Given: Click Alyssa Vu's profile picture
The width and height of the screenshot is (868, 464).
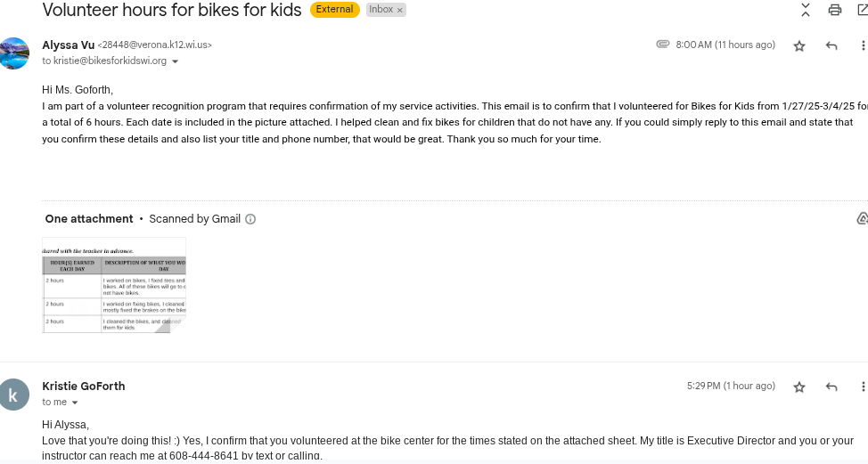Looking at the screenshot, I should click(x=15, y=53).
